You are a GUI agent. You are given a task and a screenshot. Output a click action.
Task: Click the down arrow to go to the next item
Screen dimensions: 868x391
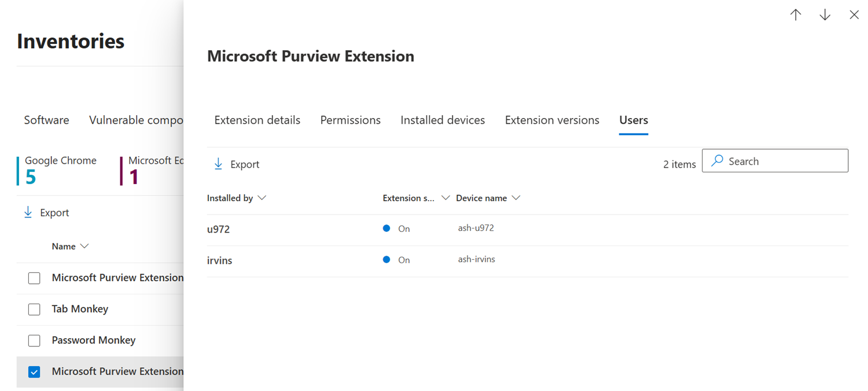point(825,15)
